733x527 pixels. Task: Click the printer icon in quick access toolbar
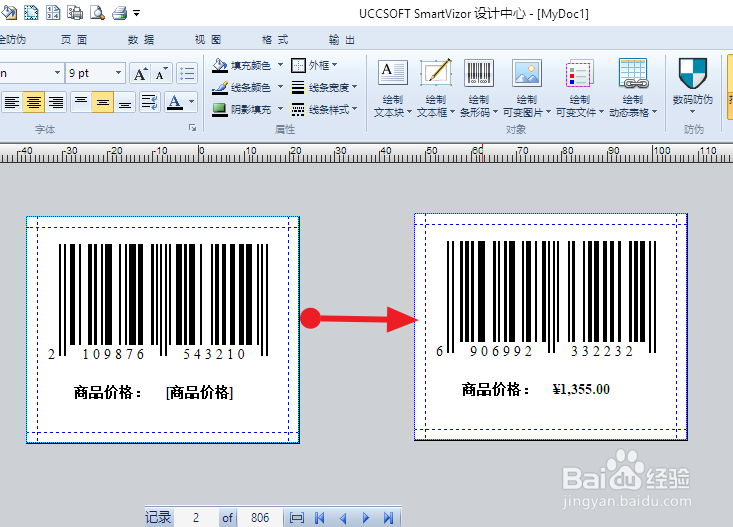(x=120, y=13)
